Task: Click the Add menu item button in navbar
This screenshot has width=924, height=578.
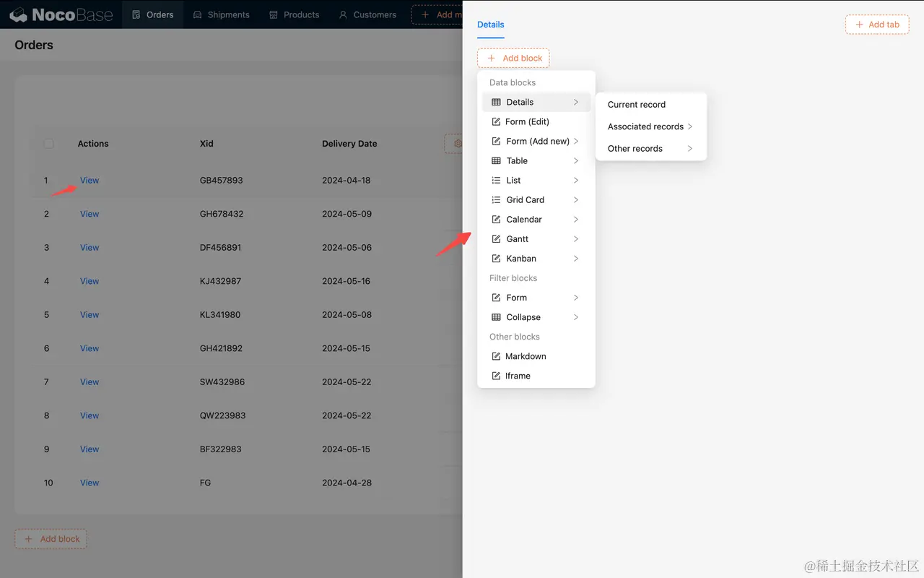Action: click(437, 14)
